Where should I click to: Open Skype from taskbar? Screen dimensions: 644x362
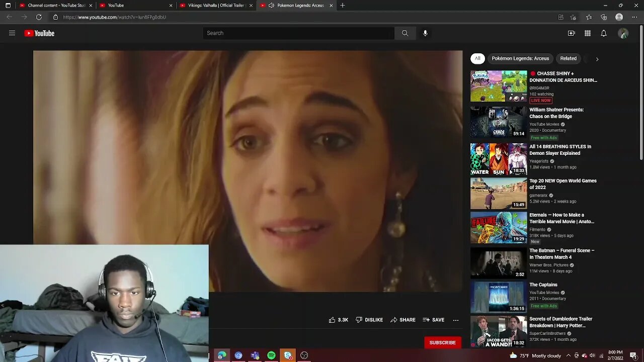pyautogui.click(x=288, y=355)
